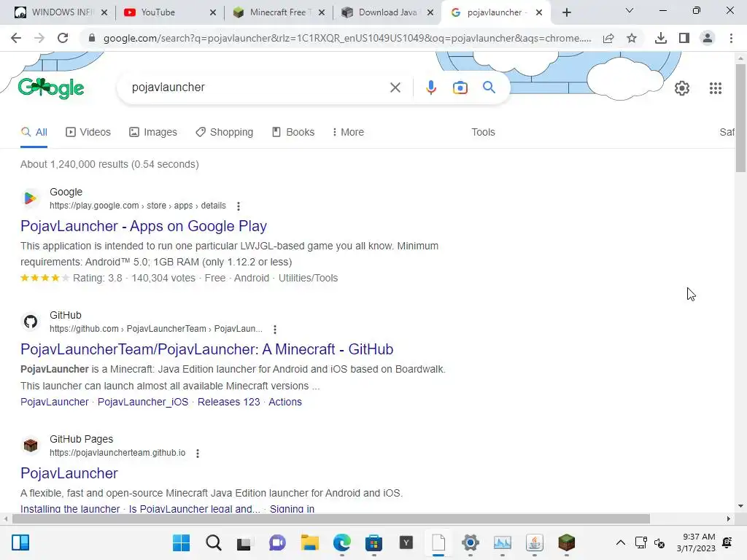Clear the search box text
The image size is (747, 560).
click(395, 87)
